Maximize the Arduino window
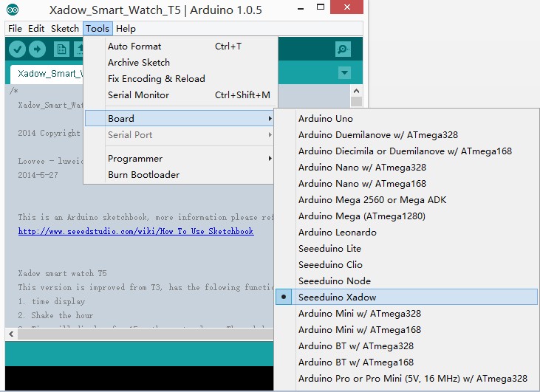The image size is (540, 392). click(x=321, y=7)
